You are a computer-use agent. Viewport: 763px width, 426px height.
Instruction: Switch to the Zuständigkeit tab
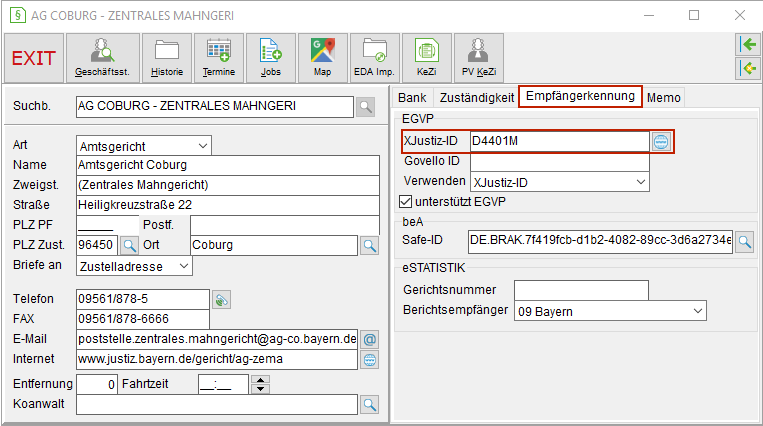tap(477, 98)
